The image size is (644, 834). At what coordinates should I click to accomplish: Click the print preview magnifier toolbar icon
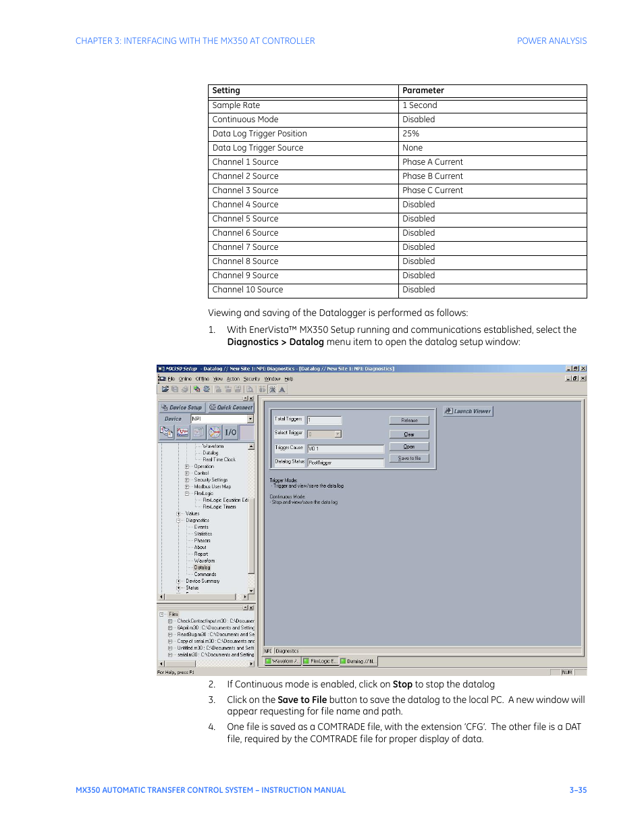tap(250, 389)
